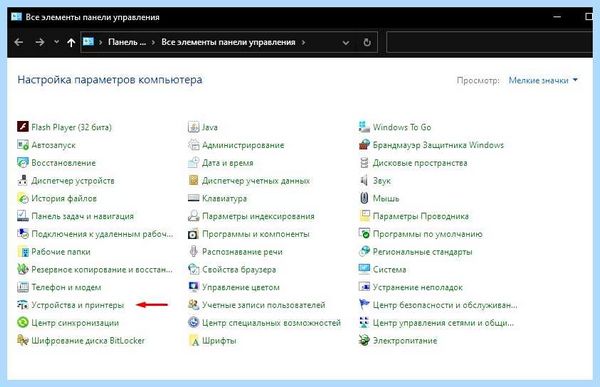
Task: Click the Диспетчер устройств icon
Action: click(x=23, y=180)
